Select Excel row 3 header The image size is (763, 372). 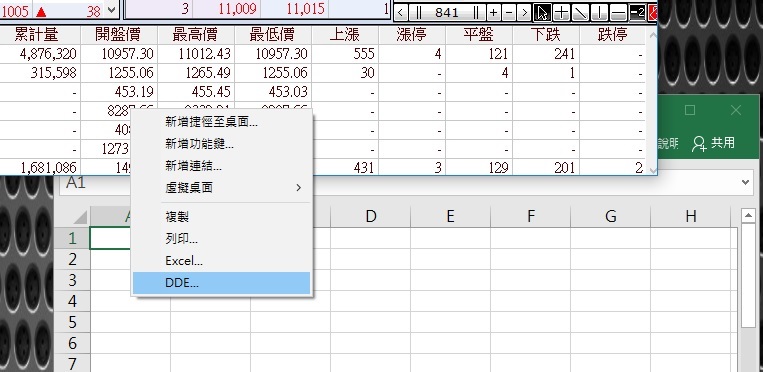pyautogui.click(x=72, y=280)
